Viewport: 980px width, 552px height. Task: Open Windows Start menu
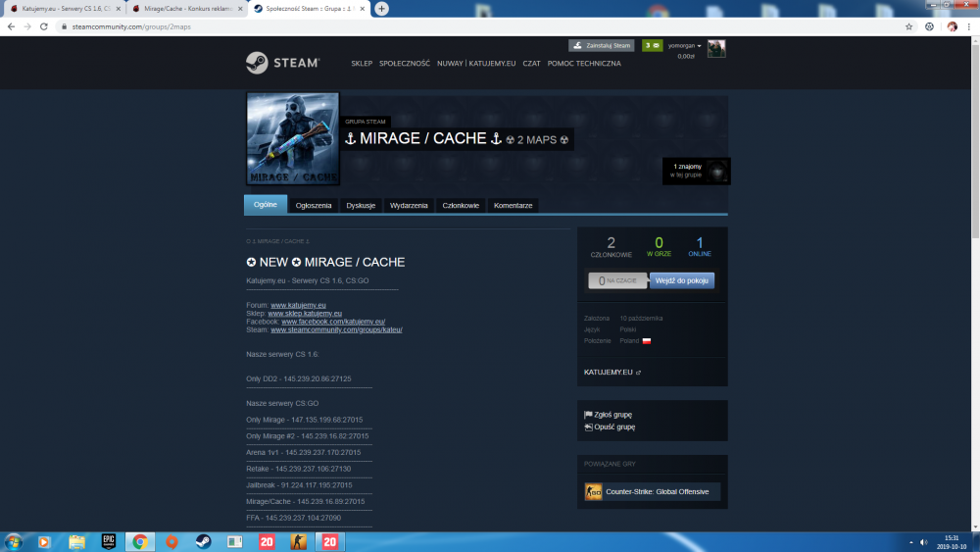[13, 542]
